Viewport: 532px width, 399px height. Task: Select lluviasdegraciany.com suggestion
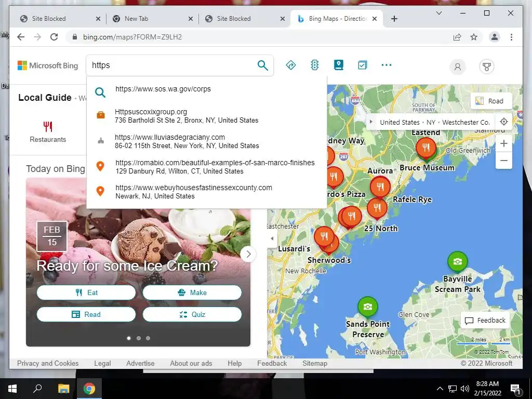[x=207, y=141]
